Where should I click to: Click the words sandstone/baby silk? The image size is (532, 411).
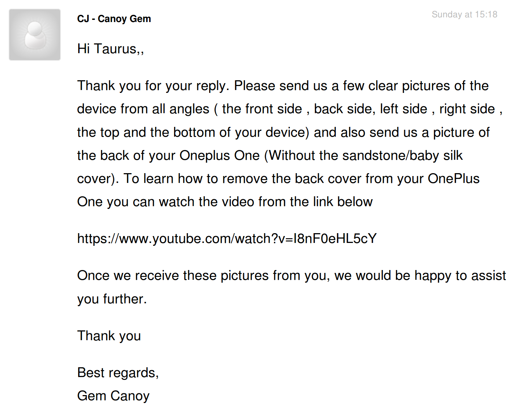(x=402, y=155)
